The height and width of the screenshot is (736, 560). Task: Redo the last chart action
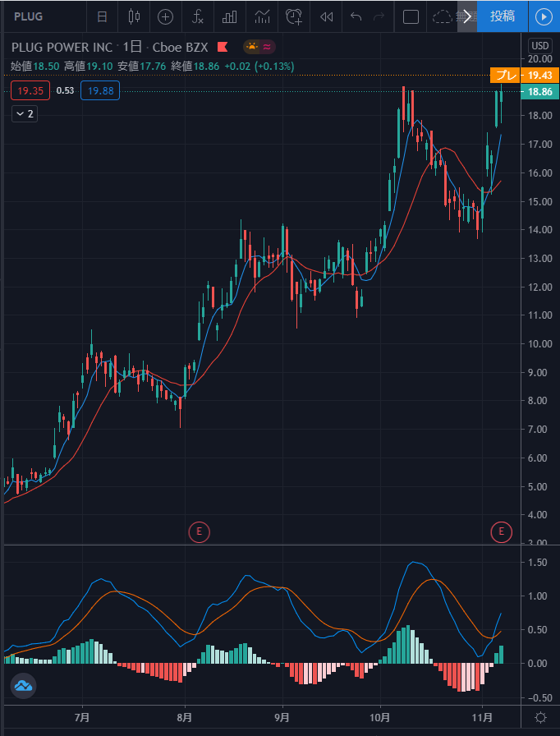click(378, 17)
